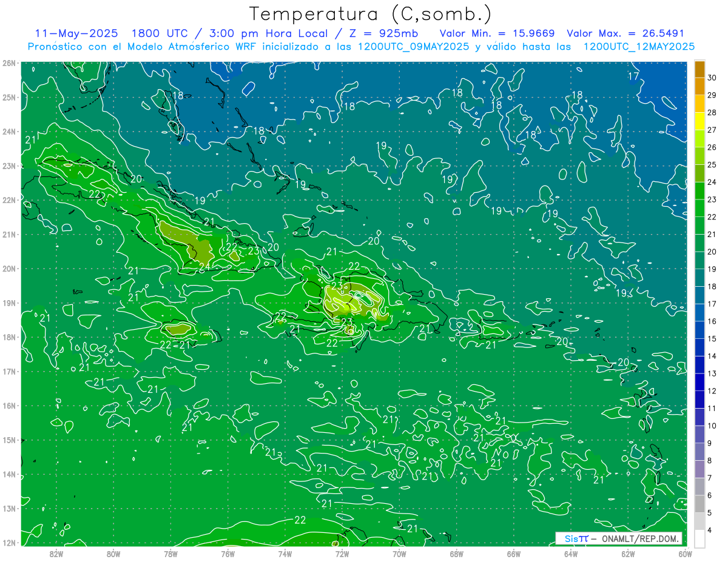Click "3:00 pm Hora Local" text

(270, 33)
